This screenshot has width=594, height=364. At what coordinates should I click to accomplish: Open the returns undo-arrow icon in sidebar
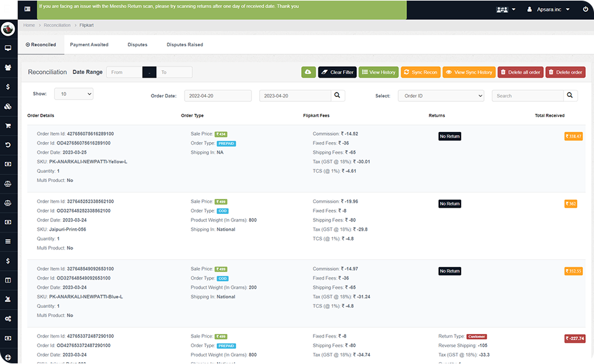8,145
